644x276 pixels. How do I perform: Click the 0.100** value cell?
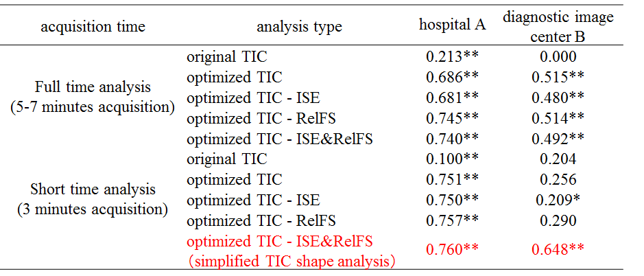point(452,159)
